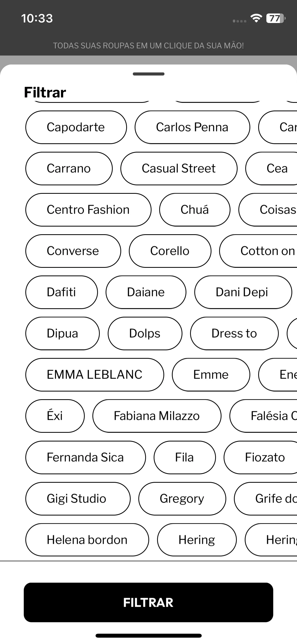This screenshot has height=644, width=297.
Task: Toggle EMMA LEBLANC brand filter
Action: click(x=95, y=375)
